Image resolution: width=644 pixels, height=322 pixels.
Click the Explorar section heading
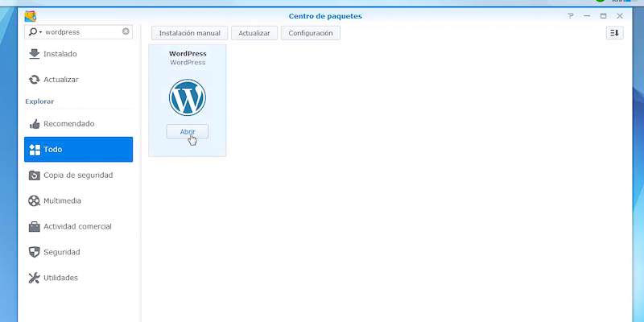39,101
